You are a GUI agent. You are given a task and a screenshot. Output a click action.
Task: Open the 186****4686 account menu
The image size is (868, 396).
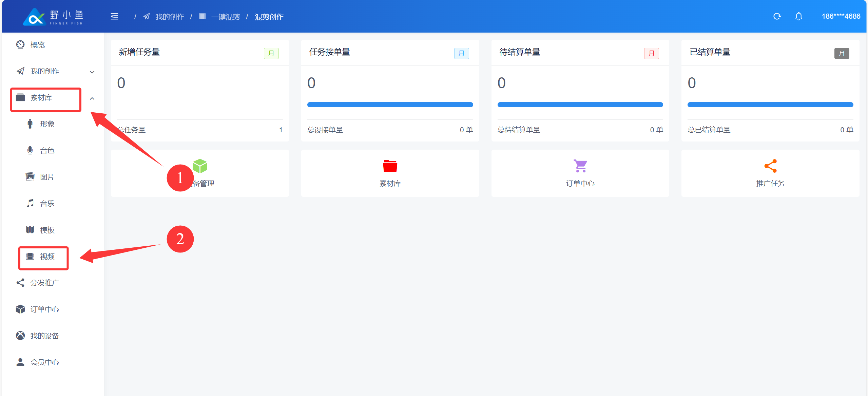click(841, 16)
